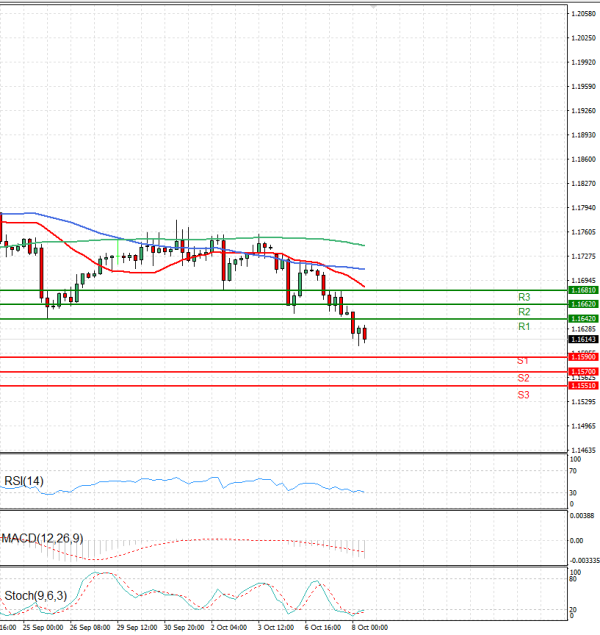Click the 1.20580 value on price axis
Screen dimensions: 600x635
[584, 14]
